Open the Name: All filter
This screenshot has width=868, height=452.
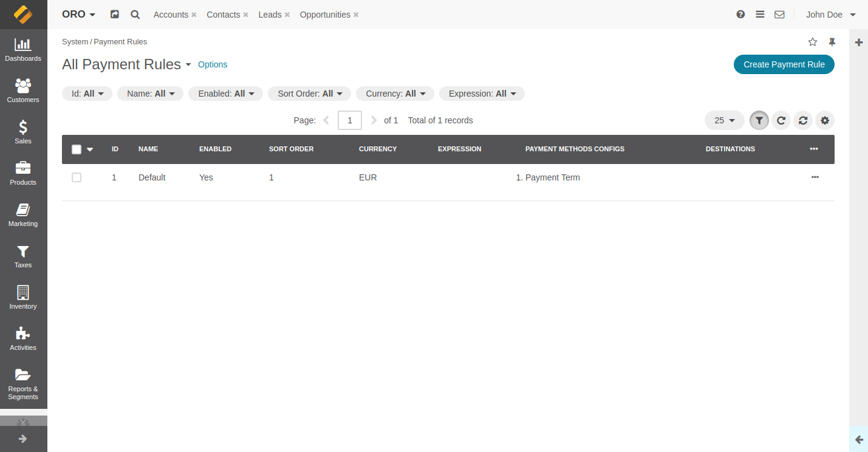[150, 94]
